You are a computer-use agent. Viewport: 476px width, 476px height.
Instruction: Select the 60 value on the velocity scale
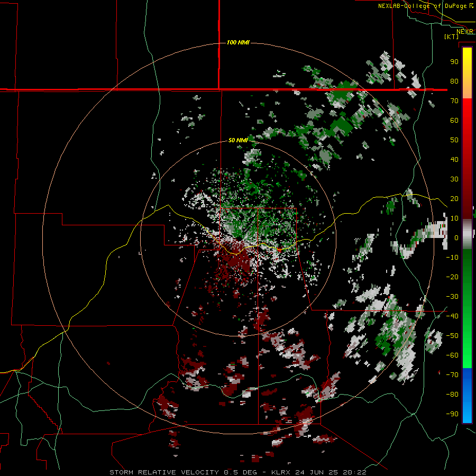coord(454,120)
